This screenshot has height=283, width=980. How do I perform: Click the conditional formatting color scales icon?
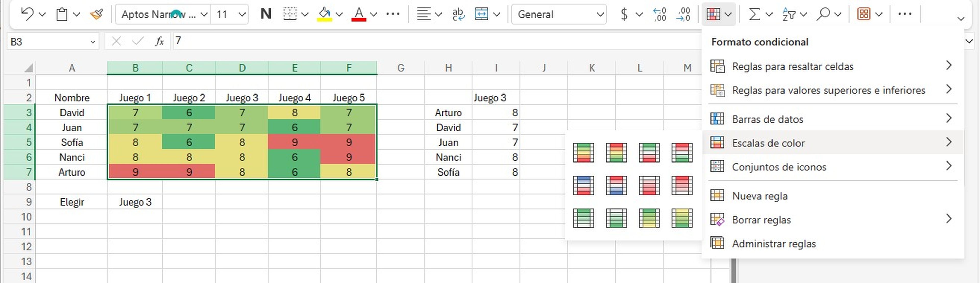point(717,143)
